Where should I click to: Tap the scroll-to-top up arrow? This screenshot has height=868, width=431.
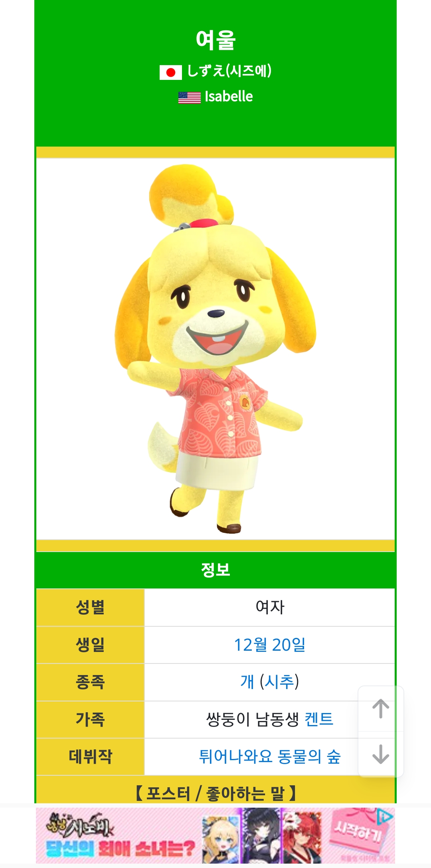(381, 709)
